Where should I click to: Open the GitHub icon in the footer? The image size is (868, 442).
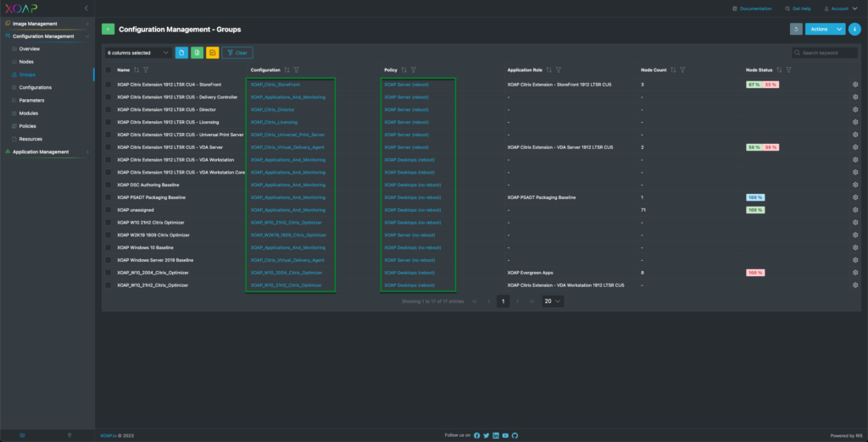tap(515, 435)
